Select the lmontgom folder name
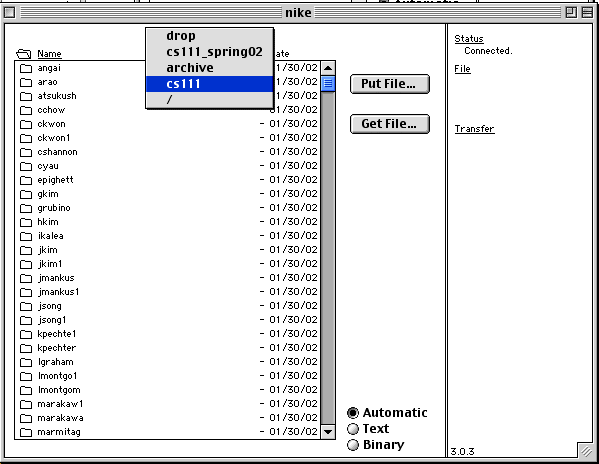Image resolution: width=599 pixels, height=464 pixels. coord(59,390)
